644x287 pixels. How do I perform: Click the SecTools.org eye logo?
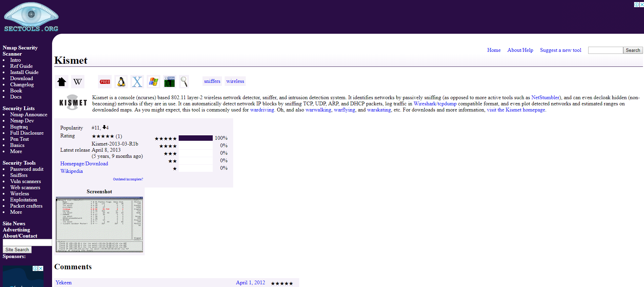(31, 17)
